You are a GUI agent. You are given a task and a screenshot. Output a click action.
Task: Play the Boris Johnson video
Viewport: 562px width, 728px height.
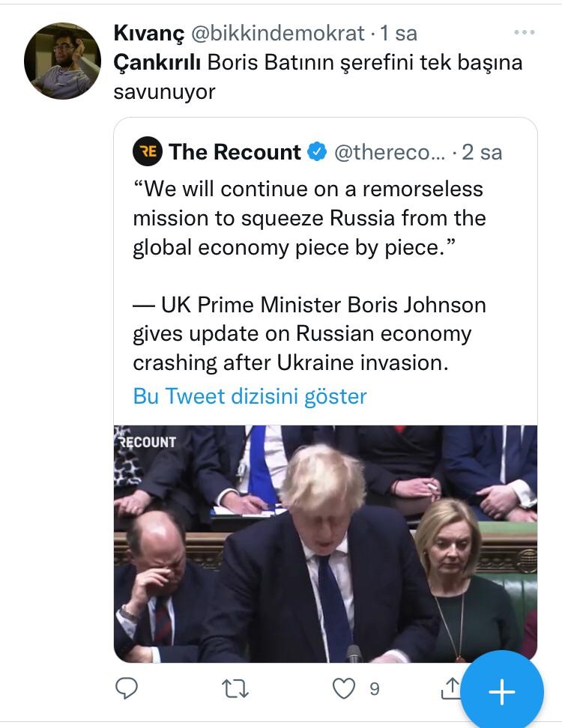(325, 543)
